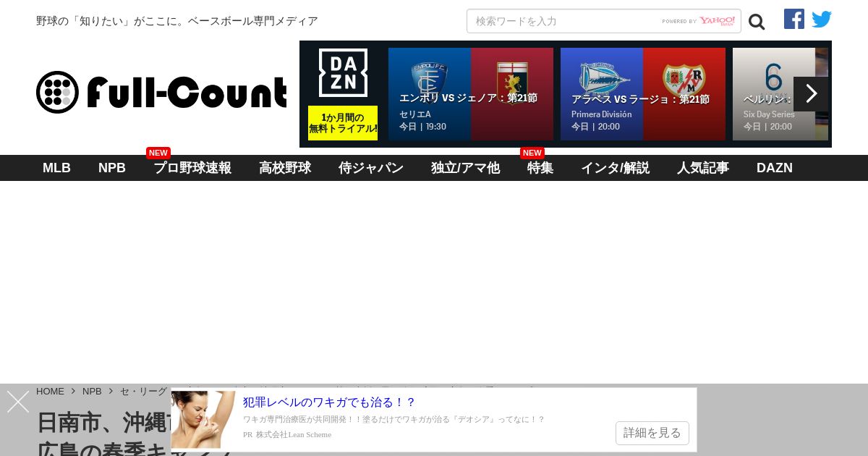This screenshot has height=456, width=868.
Task: Click the ad image thumbnail
Action: point(203,420)
